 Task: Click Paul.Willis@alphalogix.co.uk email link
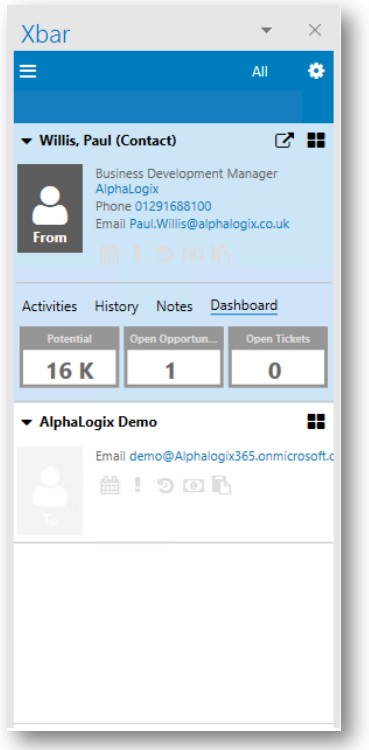[209, 224]
